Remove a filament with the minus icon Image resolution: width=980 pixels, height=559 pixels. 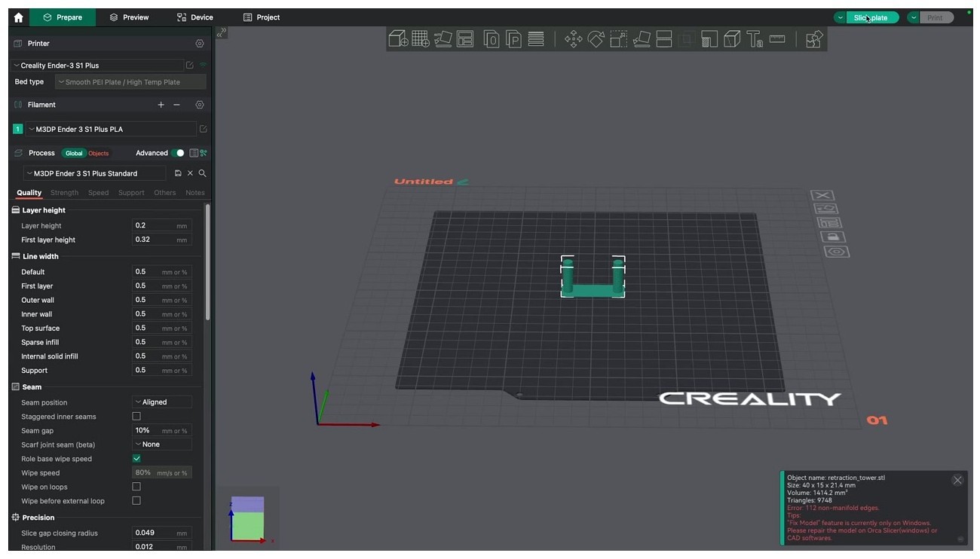[x=176, y=105]
